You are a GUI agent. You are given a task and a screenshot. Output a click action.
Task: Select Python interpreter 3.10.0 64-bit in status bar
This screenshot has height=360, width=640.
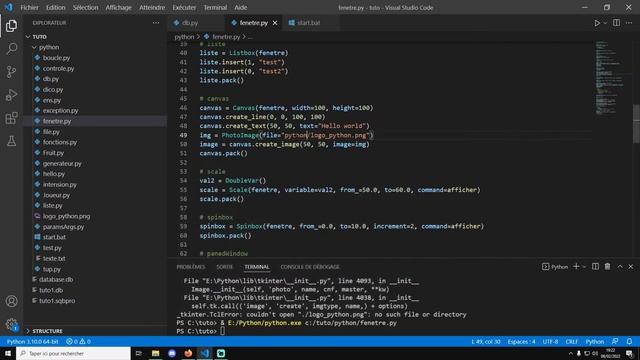[33, 341]
